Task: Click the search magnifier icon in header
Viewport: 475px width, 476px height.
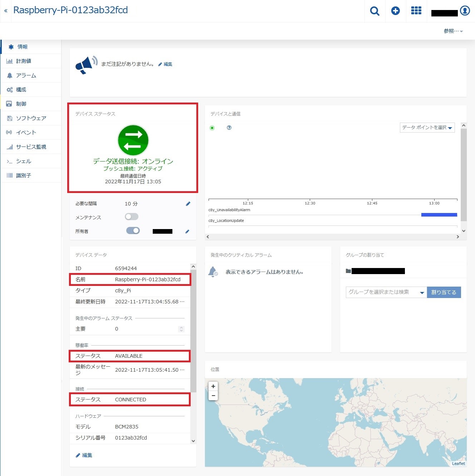Action: pyautogui.click(x=374, y=11)
